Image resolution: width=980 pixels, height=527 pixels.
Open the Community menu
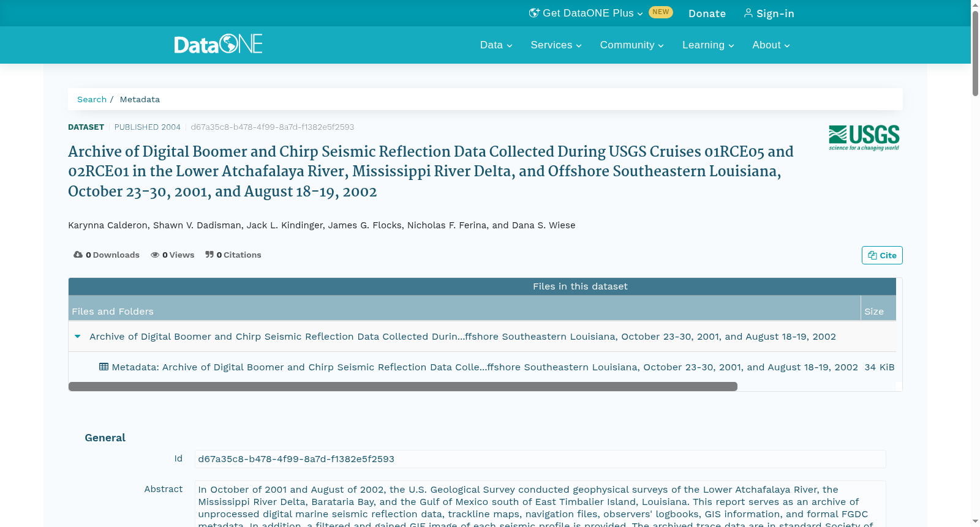coord(631,45)
